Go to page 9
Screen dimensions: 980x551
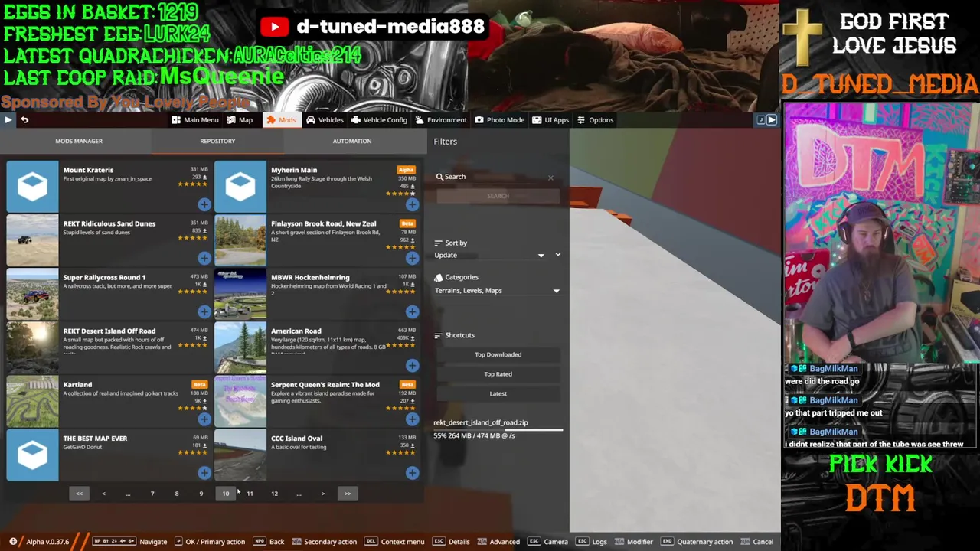tap(201, 494)
